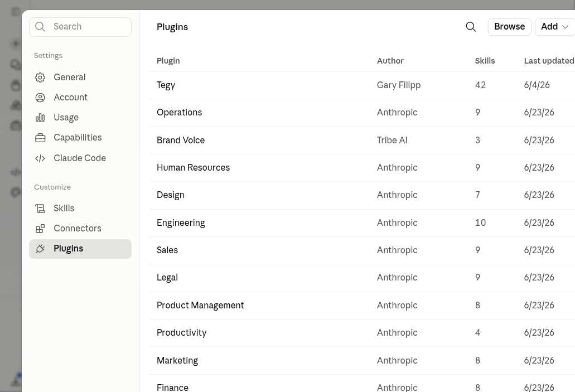Click the Connectors blocks icon

40,229
